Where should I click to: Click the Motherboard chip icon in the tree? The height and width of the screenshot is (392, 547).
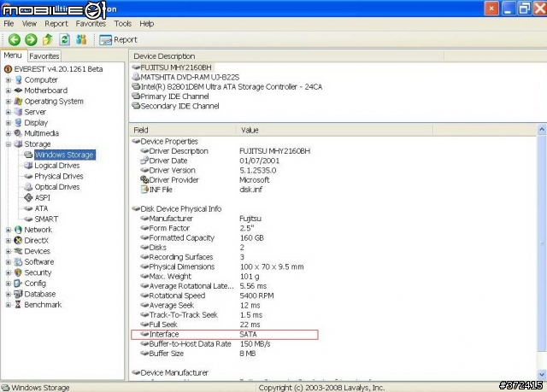18,91
